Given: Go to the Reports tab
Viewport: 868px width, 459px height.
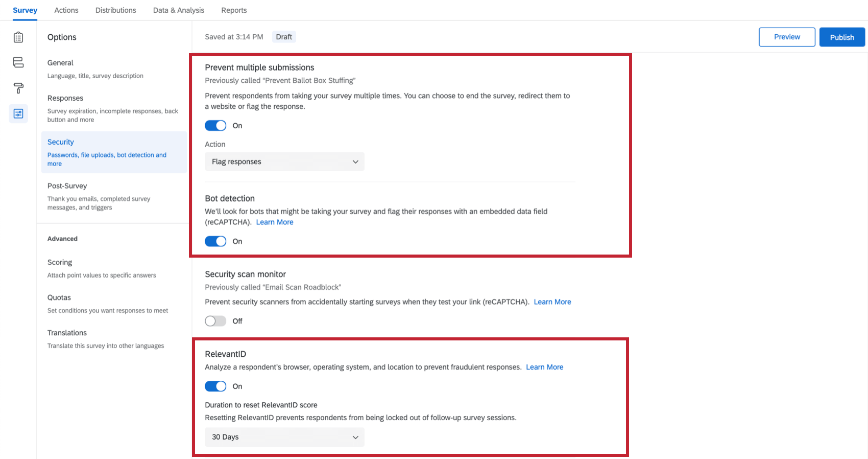Looking at the screenshot, I should [234, 10].
